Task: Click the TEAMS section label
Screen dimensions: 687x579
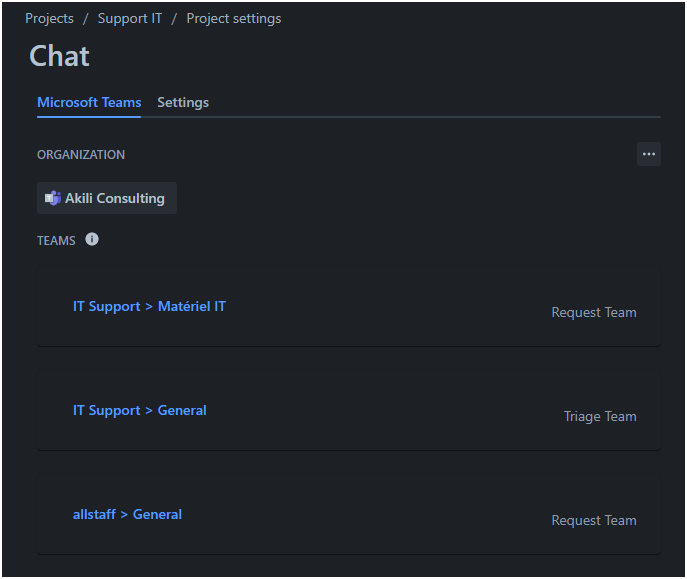Action: click(56, 240)
